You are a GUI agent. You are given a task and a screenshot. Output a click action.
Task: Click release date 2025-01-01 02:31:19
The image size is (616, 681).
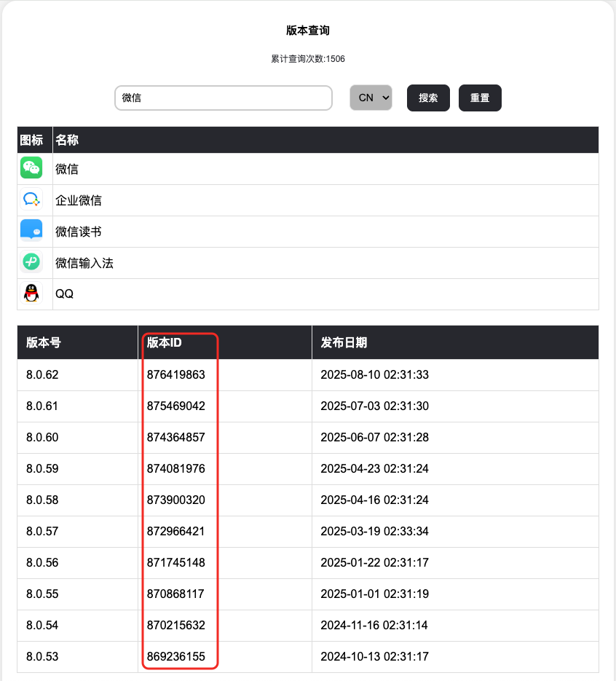[x=375, y=594]
